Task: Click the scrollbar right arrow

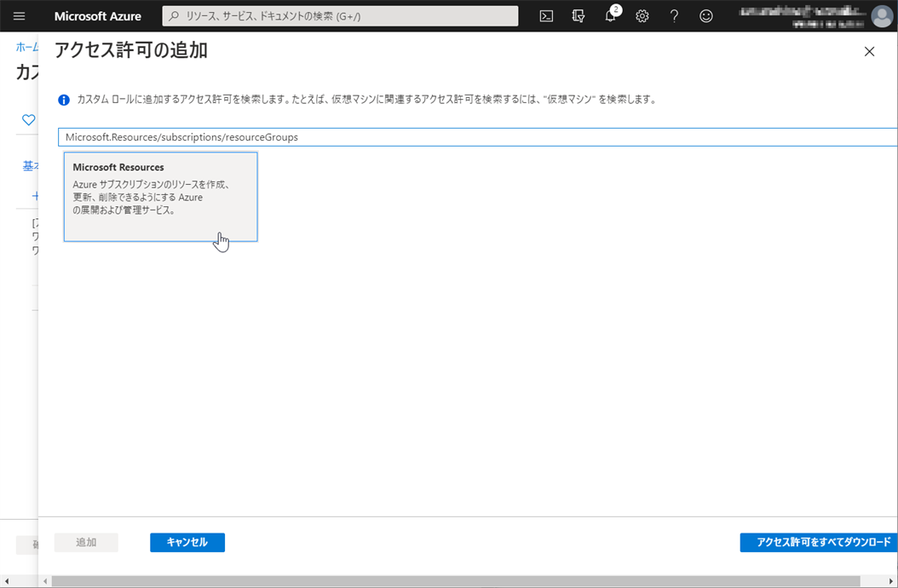Action: (891, 581)
